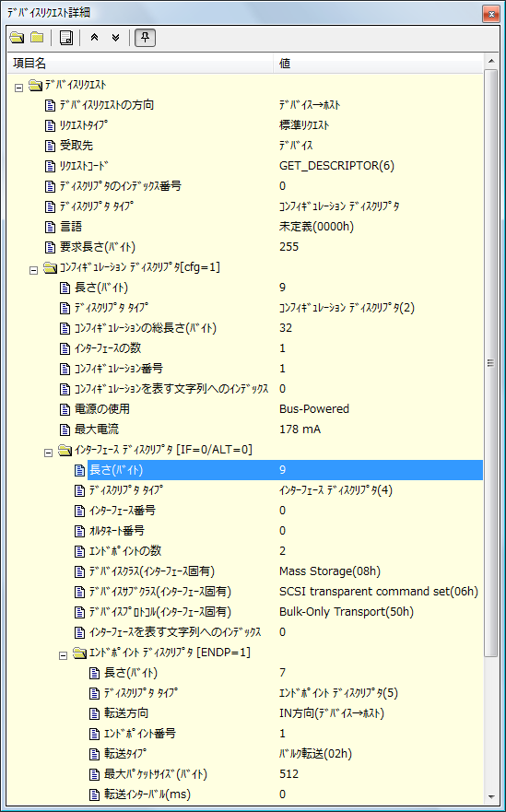Go to previous item with double up arrow

point(94,37)
